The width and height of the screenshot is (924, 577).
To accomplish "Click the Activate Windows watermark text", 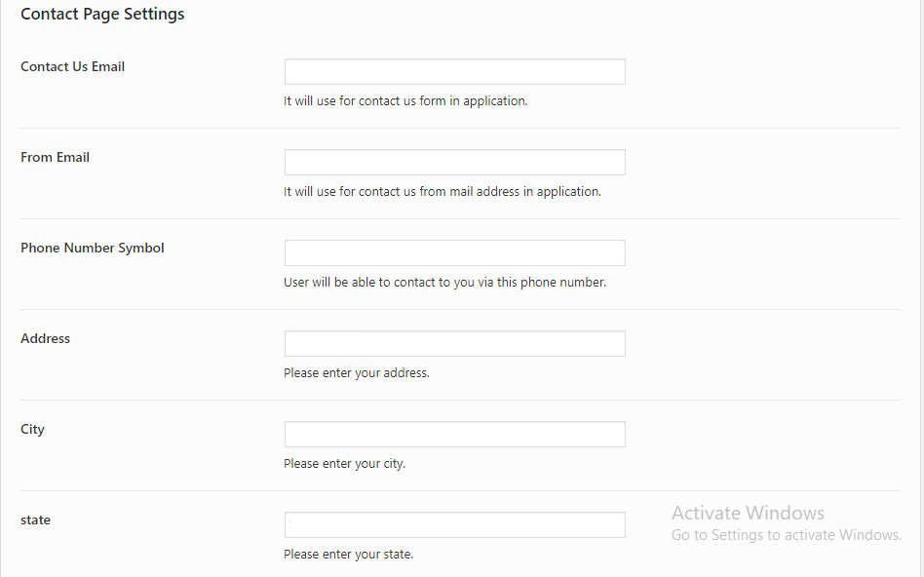I will pyautogui.click(x=748, y=514).
